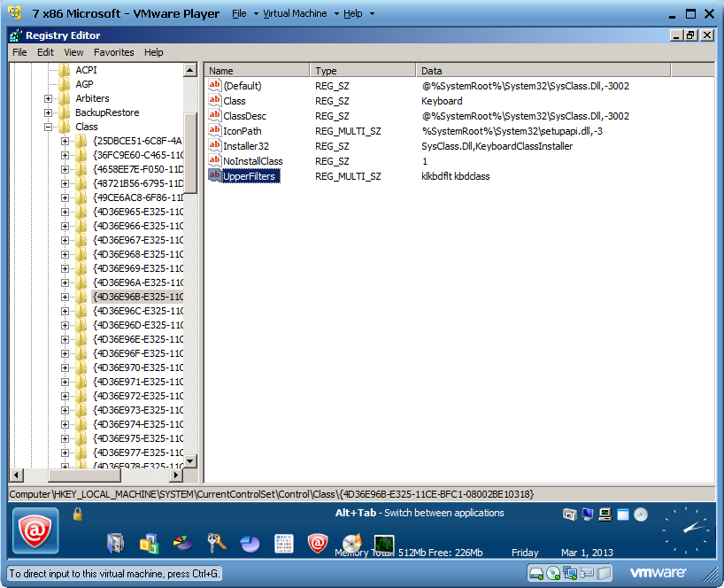This screenshot has height=588, width=724.
Task: Click the ab icon of the UpperFilters value
Action: (214, 175)
